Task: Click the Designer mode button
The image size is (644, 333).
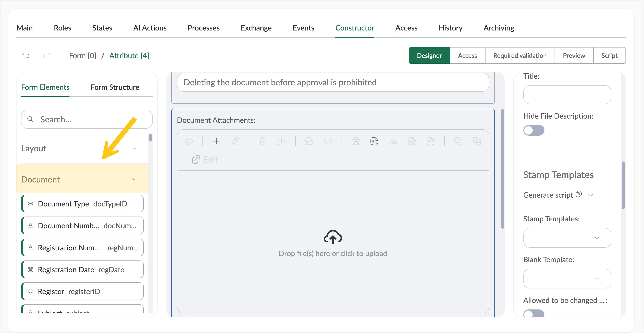Action: 429,55
